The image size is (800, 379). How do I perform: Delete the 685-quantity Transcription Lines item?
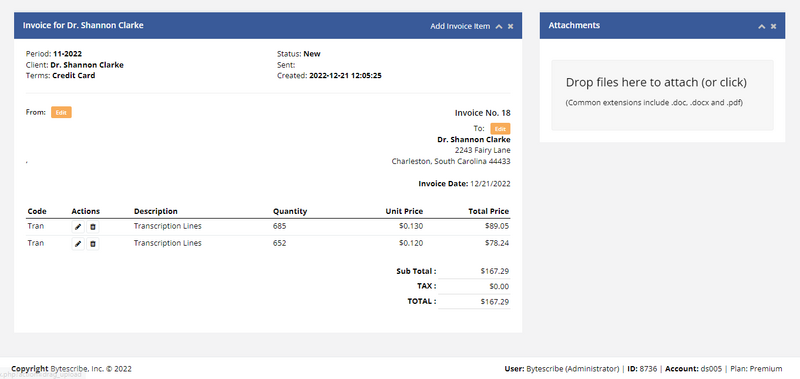(x=92, y=227)
